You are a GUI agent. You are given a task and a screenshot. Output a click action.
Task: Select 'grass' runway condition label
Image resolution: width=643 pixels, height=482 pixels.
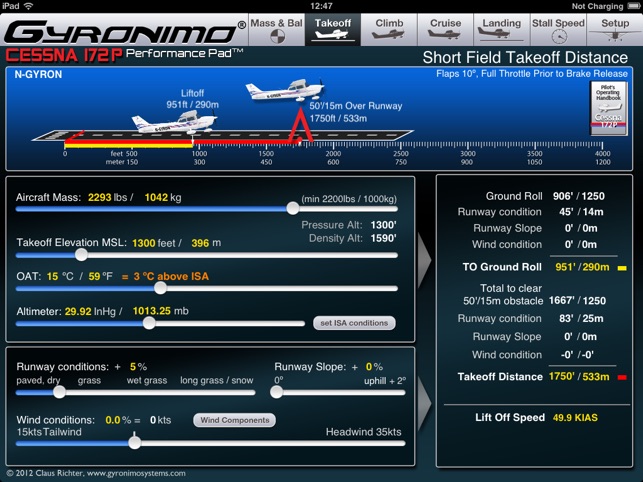[89, 381]
